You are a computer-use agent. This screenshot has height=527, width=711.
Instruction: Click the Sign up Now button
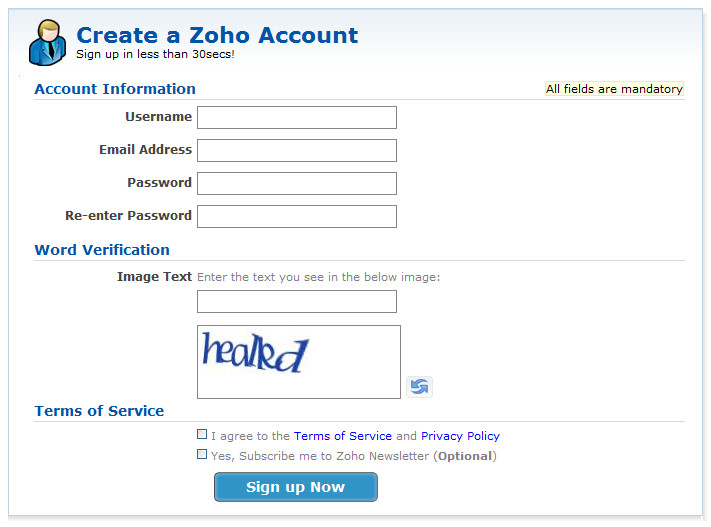[x=296, y=487]
